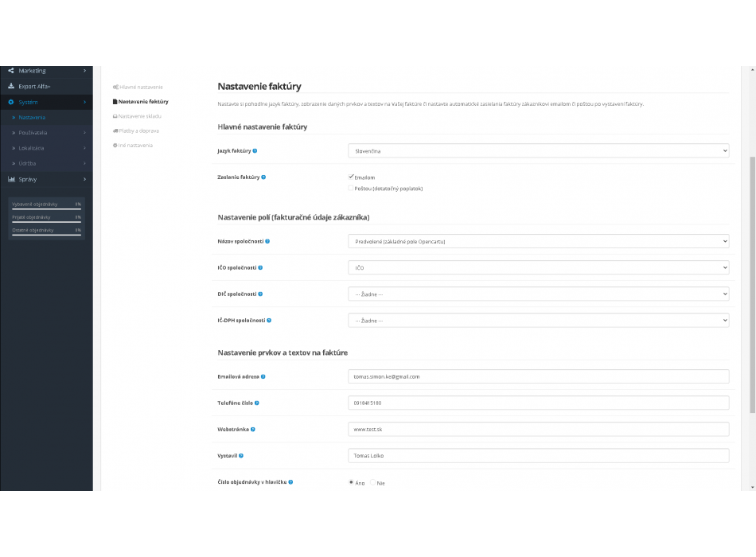Image resolution: width=756 pixels, height=557 pixels.
Task: Click the Export Alfa+ download icon
Action: point(10,86)
